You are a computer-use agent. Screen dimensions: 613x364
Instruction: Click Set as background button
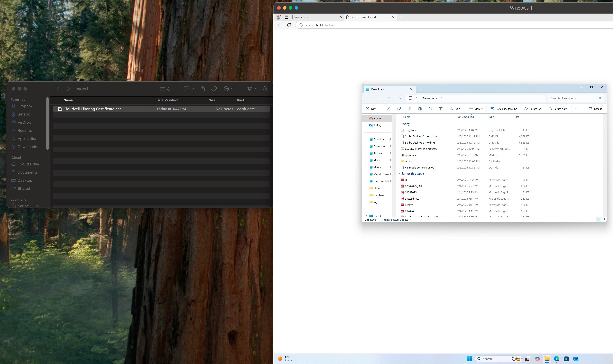point(504,109)
